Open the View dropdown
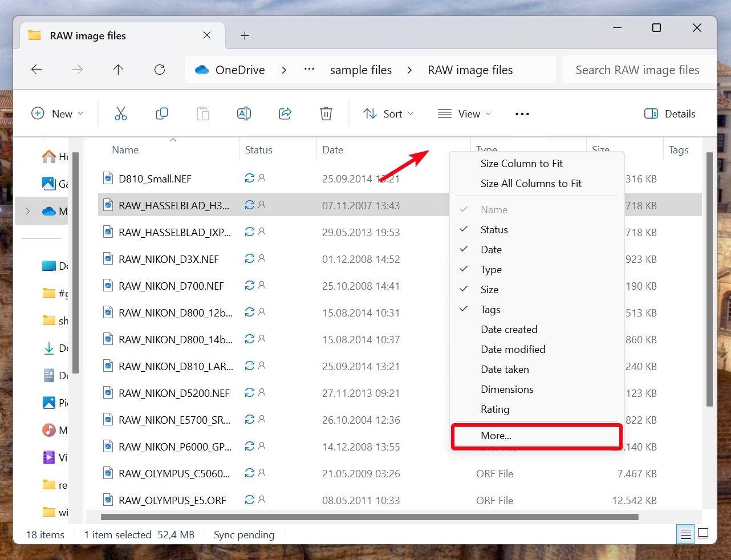This screenshot has height=560, width=731. 464,113
